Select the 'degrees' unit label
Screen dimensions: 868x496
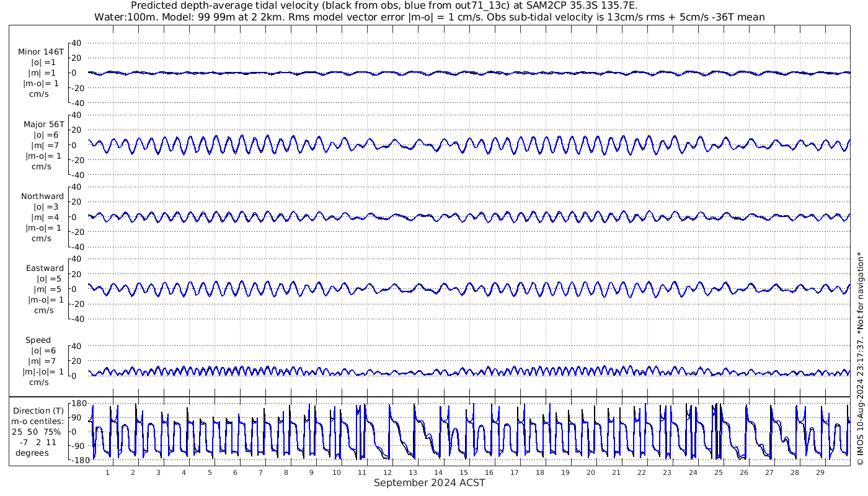click(x=33, y=453)
